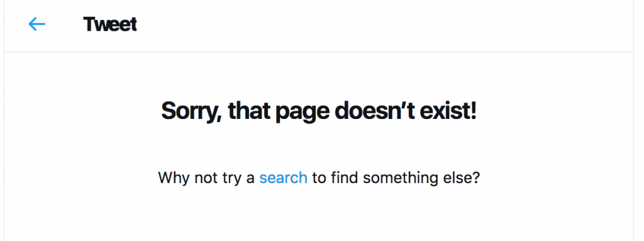Click the "Why not try a" text
The width and height of the screenshot is (644, 241).
[x=206, y=178]
